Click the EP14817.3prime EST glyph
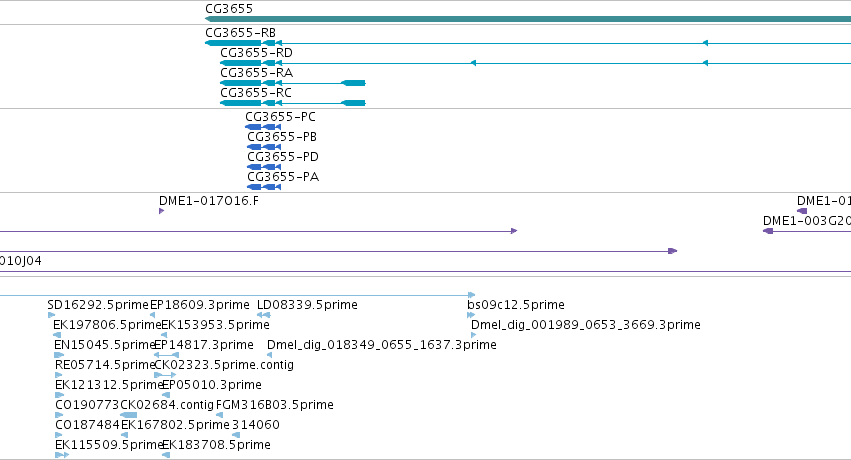This screenshot has width=851, height=460. 167,355
